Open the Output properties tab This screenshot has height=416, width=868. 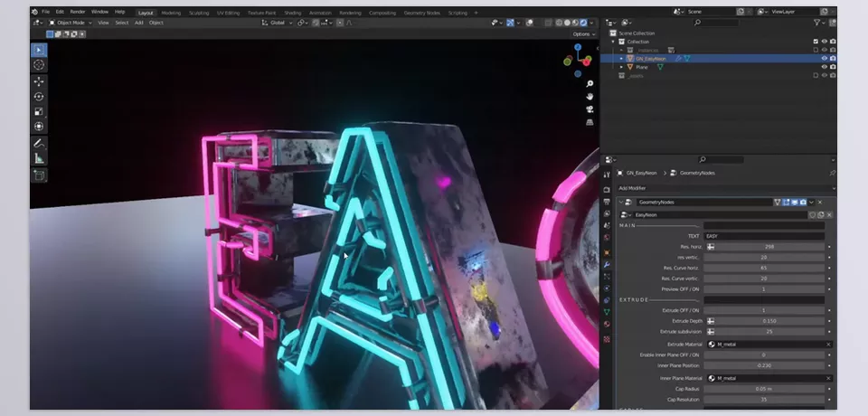[607, 202]
